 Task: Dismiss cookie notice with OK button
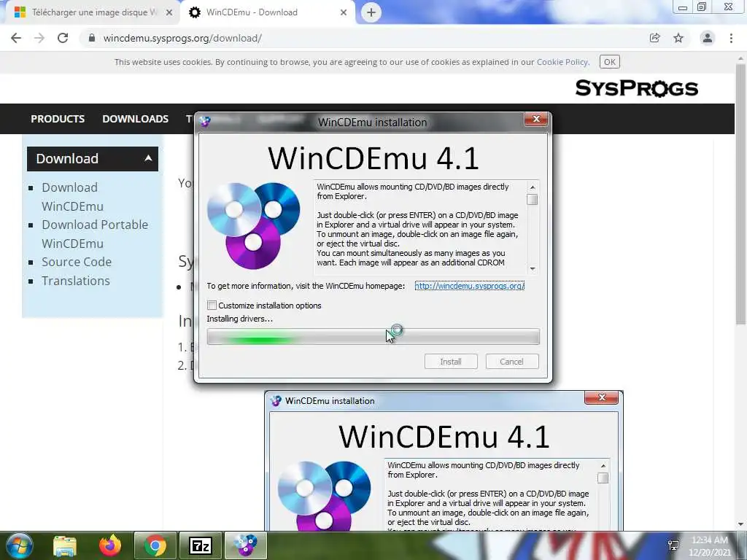[609, 62]
